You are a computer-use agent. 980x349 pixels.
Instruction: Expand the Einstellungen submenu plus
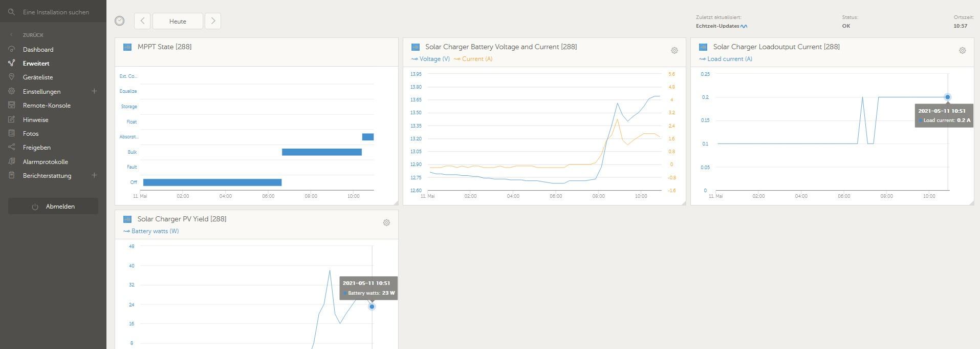tap(94, 91)
